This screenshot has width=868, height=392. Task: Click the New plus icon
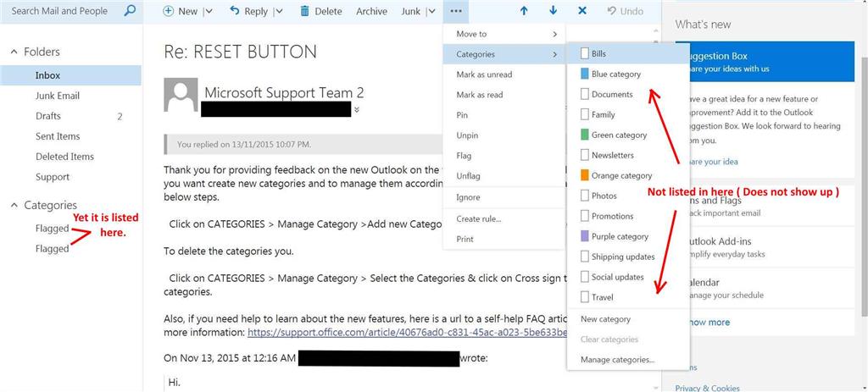coord(169,11)
